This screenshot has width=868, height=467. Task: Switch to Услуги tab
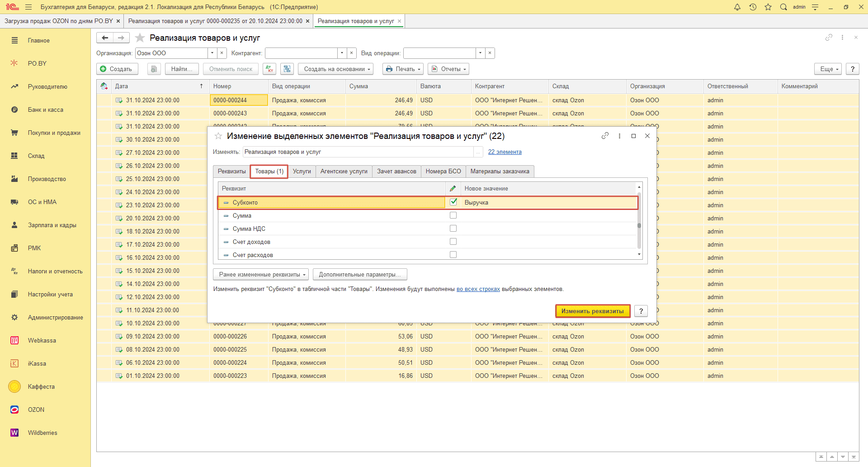302,172
